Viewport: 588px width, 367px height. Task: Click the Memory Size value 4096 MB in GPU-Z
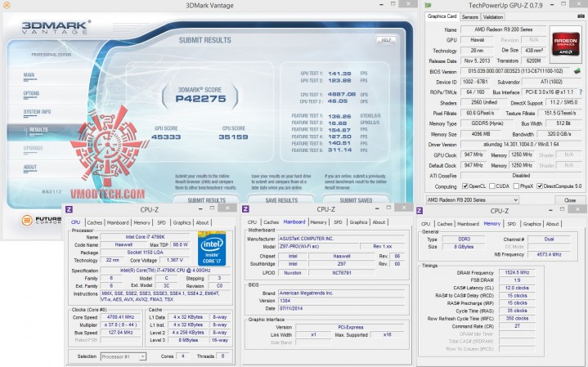(x=481, y=133)
